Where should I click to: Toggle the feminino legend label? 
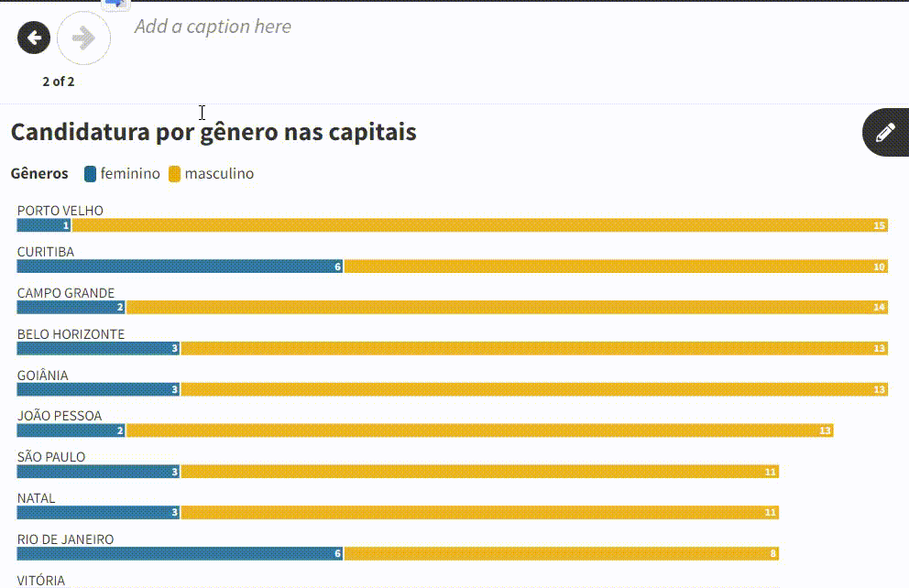130,174
